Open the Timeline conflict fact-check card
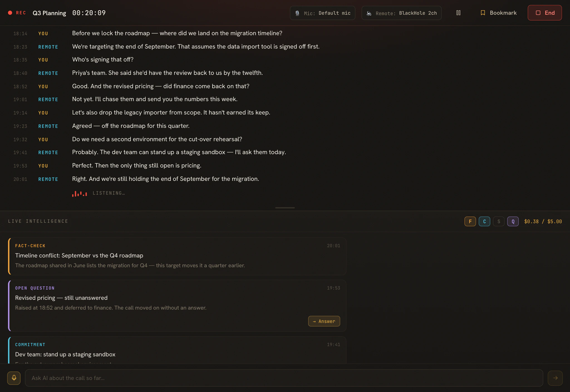The image size is (570, 392). coord(177,256)
